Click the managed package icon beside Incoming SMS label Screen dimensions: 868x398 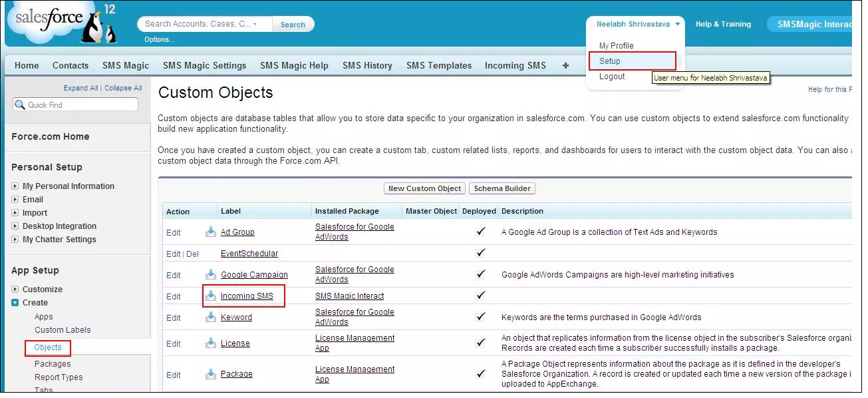(211, 296)
